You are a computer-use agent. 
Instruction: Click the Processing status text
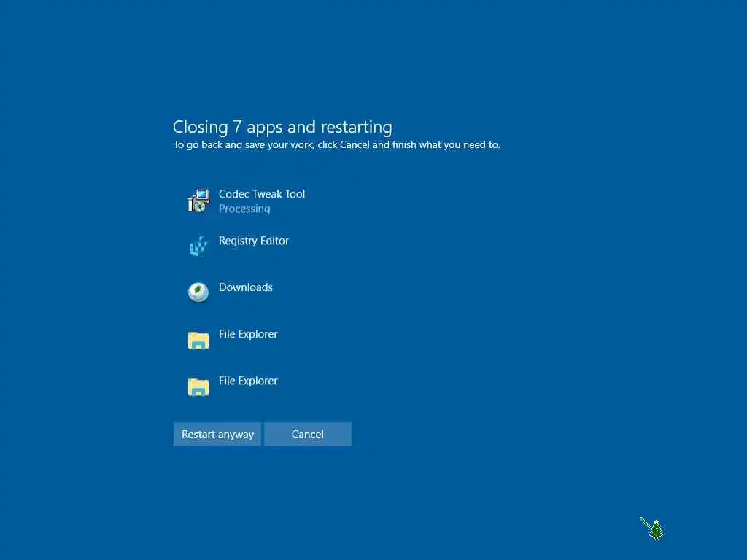tap(244, 209)
